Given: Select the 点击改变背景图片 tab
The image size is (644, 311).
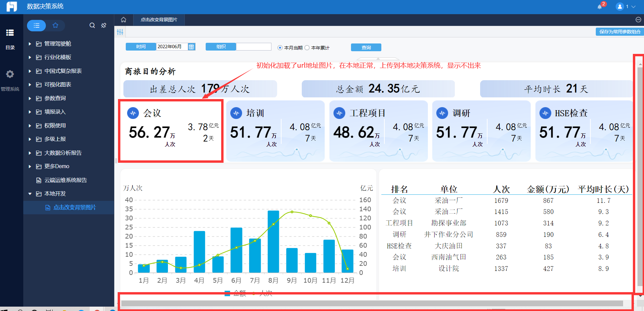Looking at the screenshot, I should 159,20.
